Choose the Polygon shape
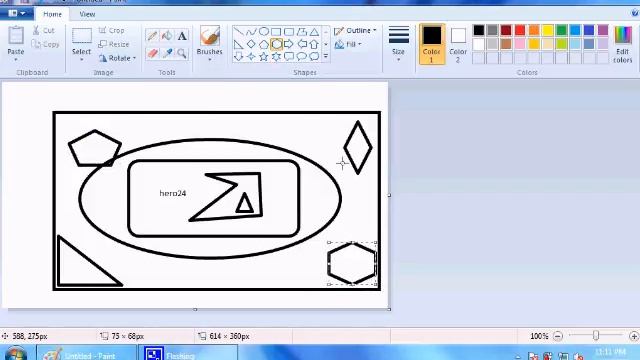 pyautogui.click(x=302, y=32)
